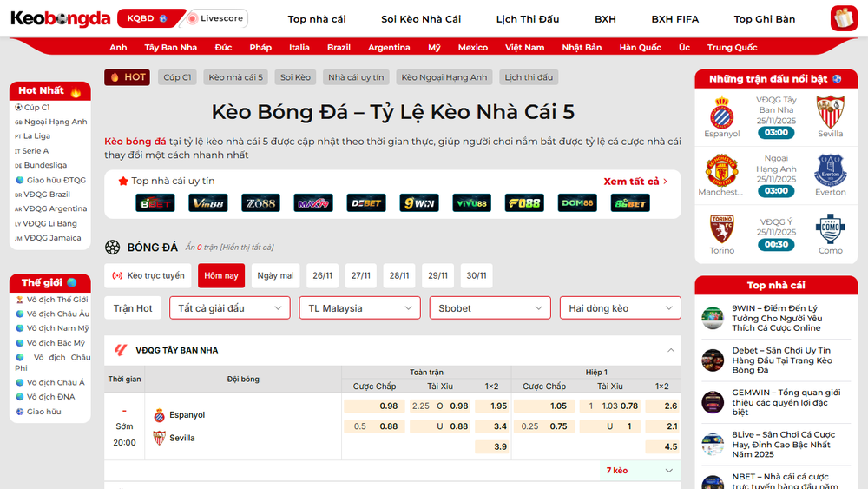Open Vô địch Châu Âu sidebar link

click(58, 314)
